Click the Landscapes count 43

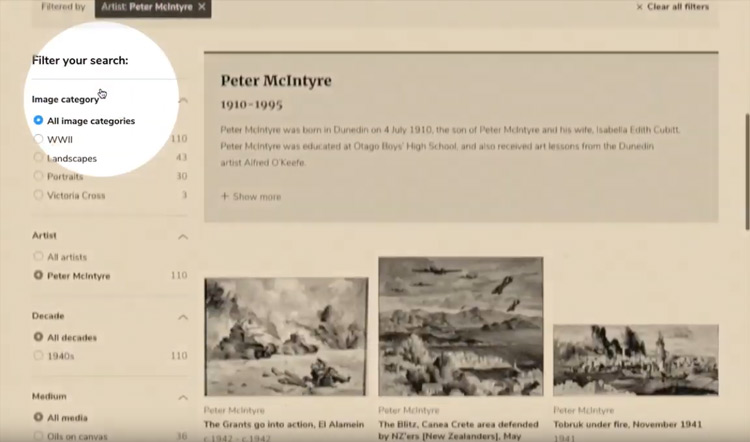click(181, 157)
